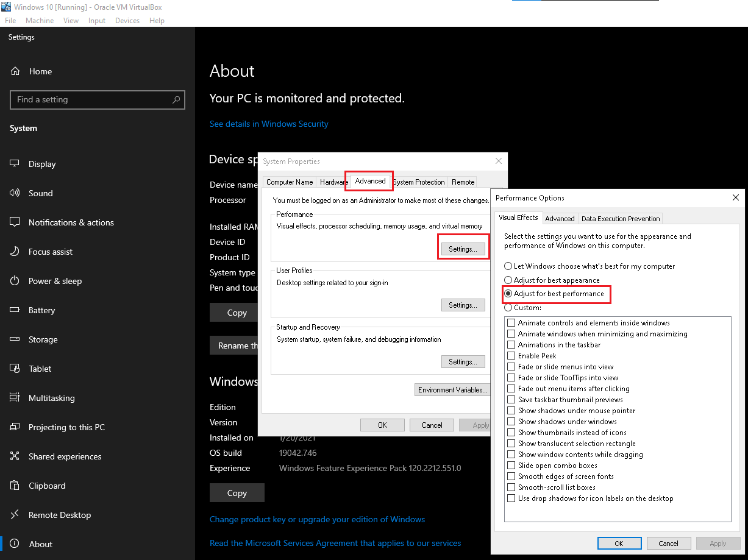Open the VirtualBox Input menu
Image resolution: width=748 pixels, height=560 pixels.
97,21
